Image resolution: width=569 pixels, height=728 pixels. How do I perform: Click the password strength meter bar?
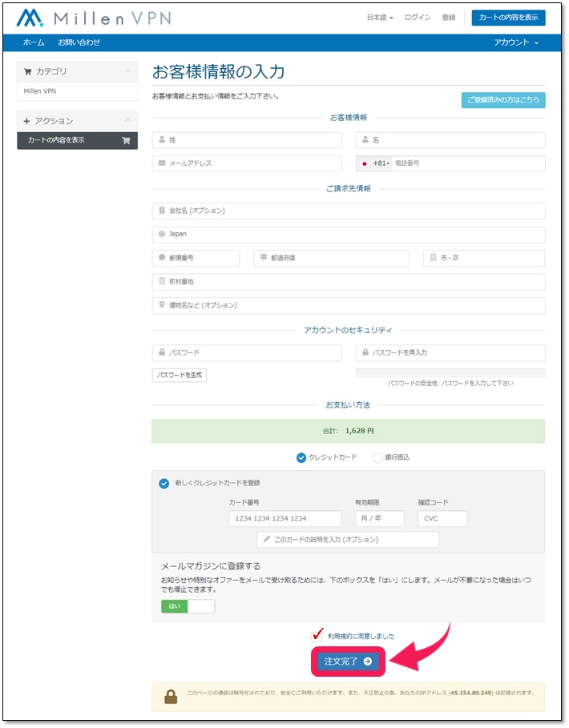coord(450,372)
